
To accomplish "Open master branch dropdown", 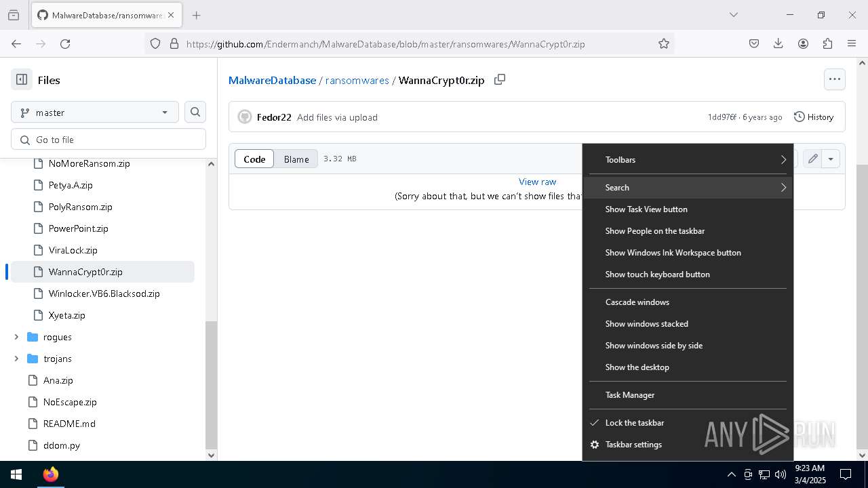I will (x=95, y=113).
